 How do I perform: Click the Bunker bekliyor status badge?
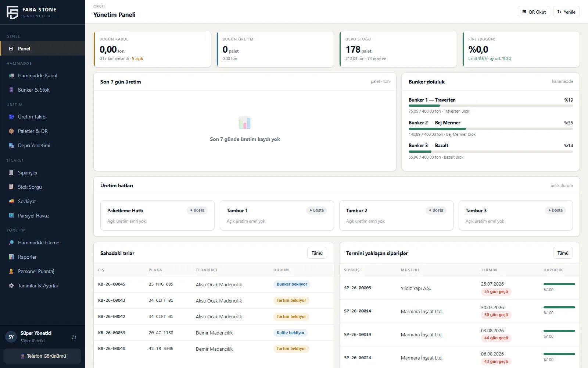click(292, 284)
